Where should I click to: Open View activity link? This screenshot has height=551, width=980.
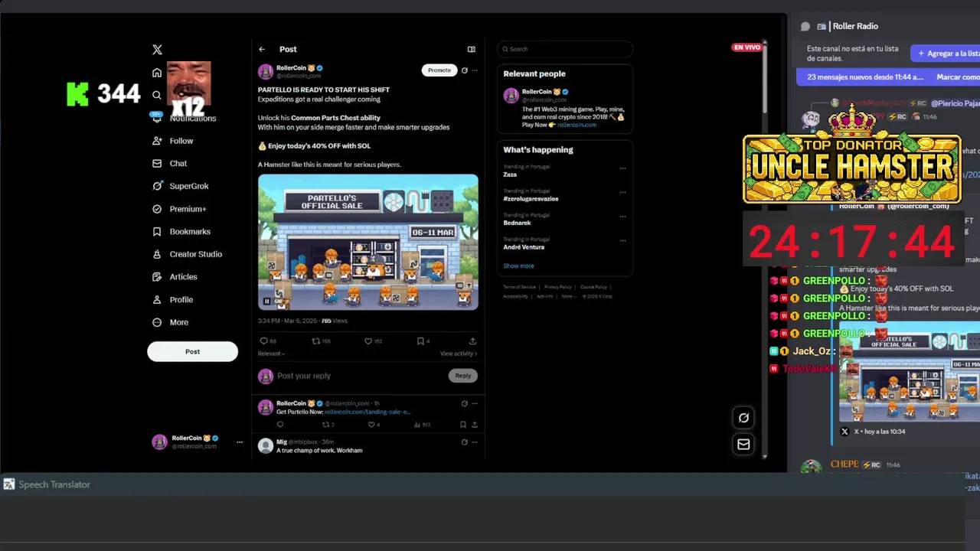[x=459, y=354]
